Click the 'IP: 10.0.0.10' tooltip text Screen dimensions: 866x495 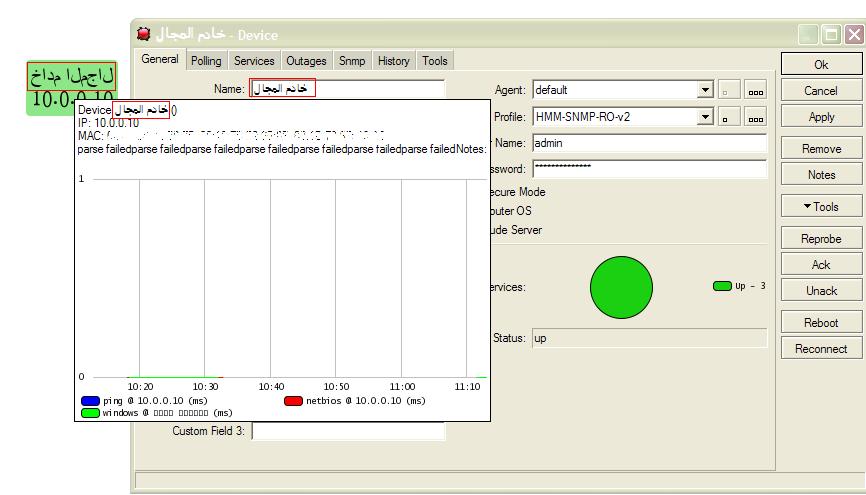[109, 123]
